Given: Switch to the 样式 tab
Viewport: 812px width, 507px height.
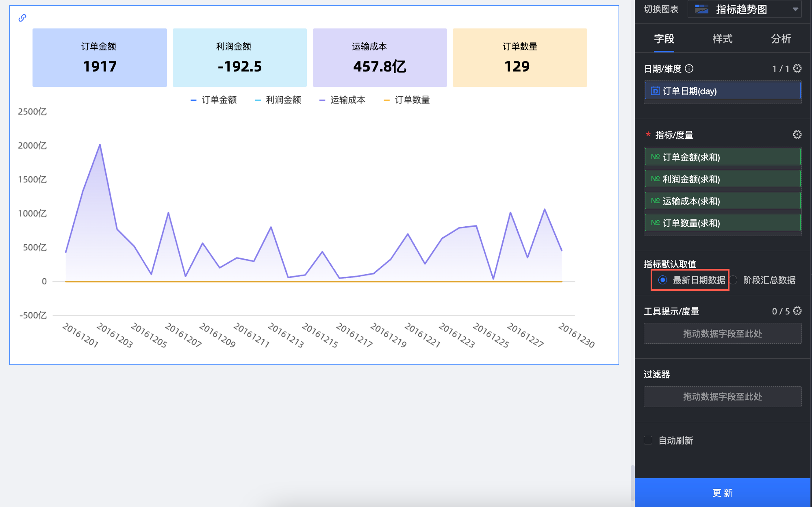Looking at the screenshot, I should click(722, 39).
